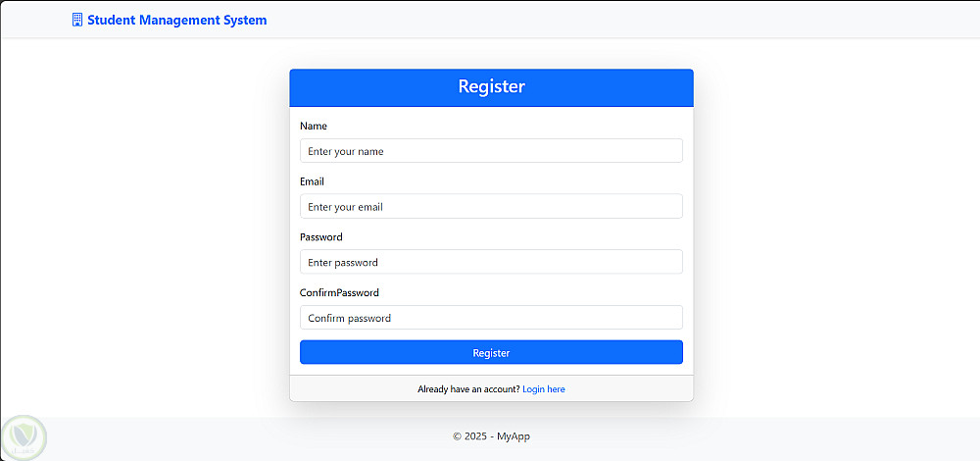This screenshot has height=461, width=980.
Task: Follow the 'Login here' link
Action: click(x=544, y=389)
